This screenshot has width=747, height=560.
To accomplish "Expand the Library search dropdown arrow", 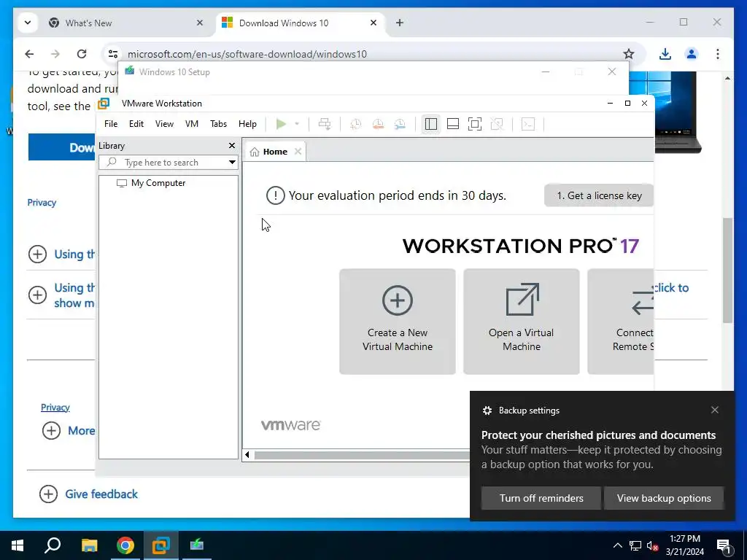I will point(232,163).
